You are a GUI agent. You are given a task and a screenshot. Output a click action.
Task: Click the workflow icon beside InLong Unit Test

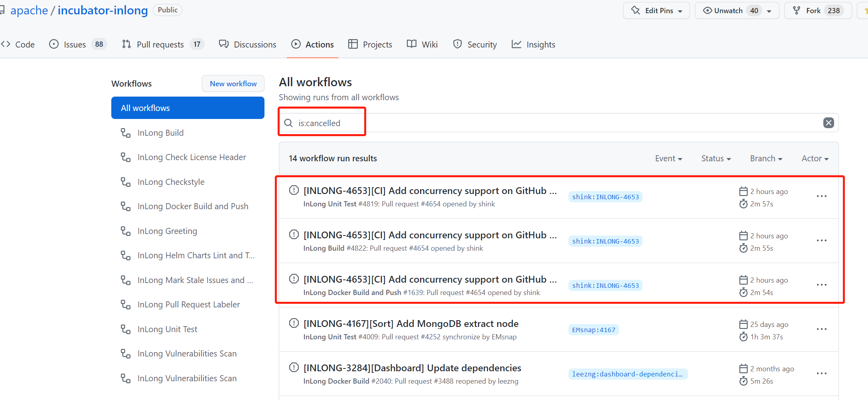click(126, 329)
